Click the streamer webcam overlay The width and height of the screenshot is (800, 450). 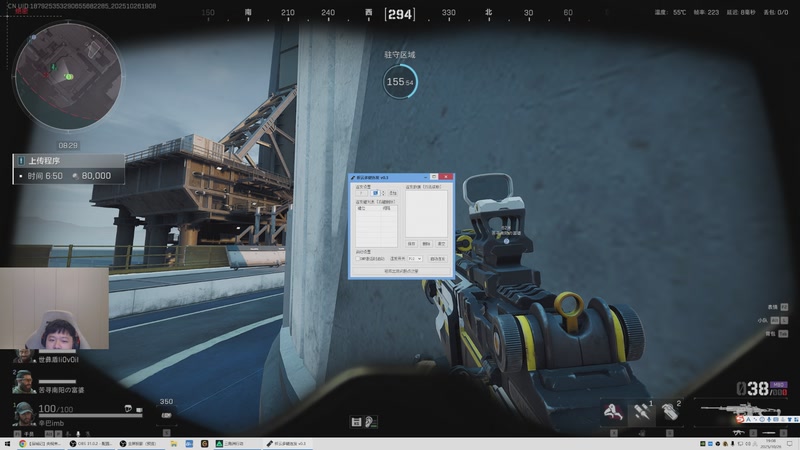pos(54,308)
